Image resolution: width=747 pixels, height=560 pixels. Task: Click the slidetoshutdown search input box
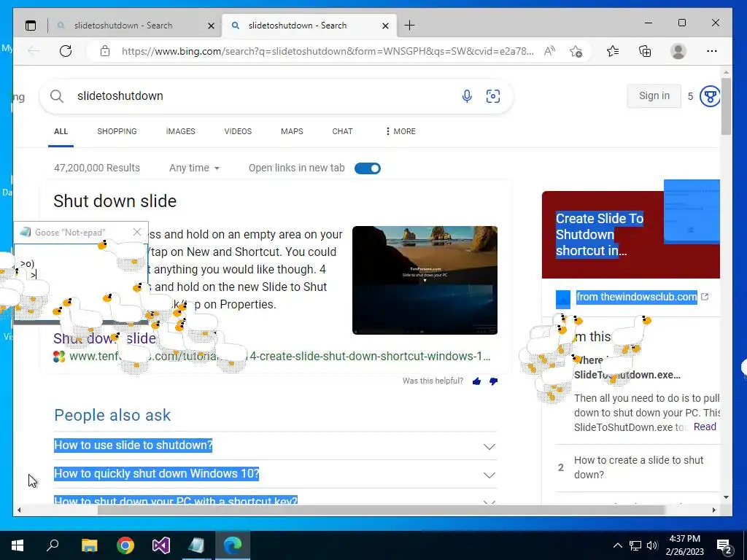click(x=262, y=96)
